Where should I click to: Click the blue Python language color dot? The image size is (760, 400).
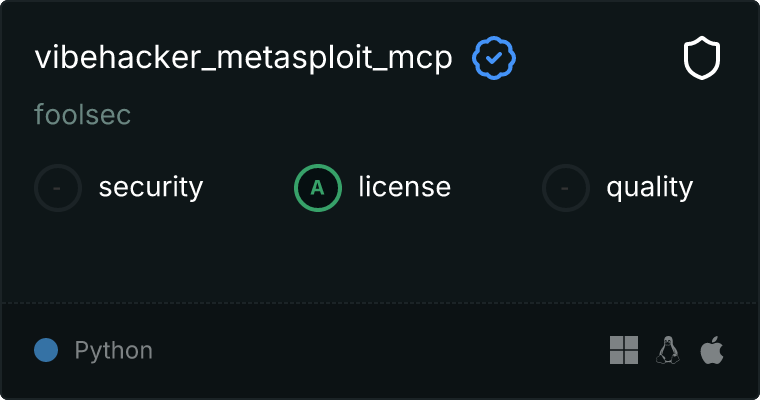coord(46,350)
